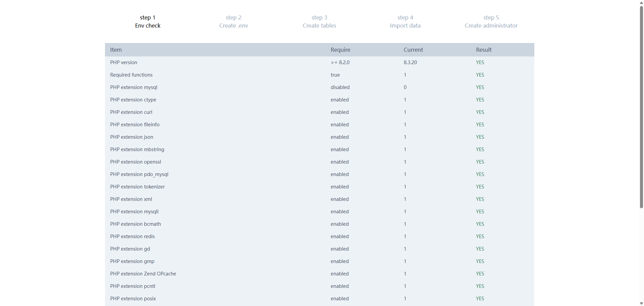Select the PHP version row label
644x306 pixels.
[123, 62]
